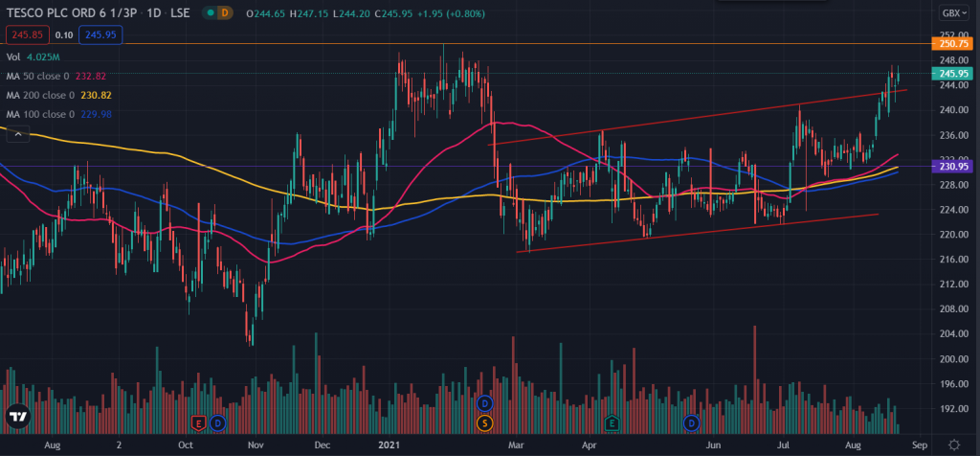Click the Mar label on time axis
Screen dimensions: 980x456
(x=516, y=445)
